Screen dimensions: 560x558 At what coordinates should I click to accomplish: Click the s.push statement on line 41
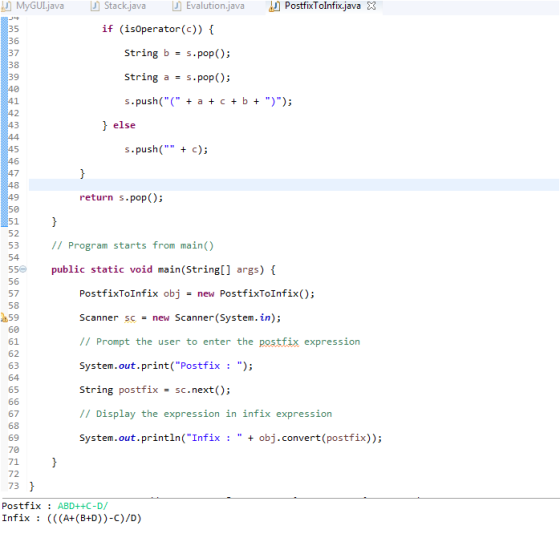point(208,101)
